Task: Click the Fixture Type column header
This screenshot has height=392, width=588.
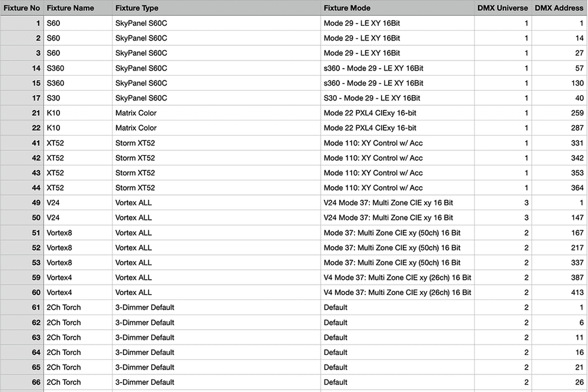Action: coord(216,8)
